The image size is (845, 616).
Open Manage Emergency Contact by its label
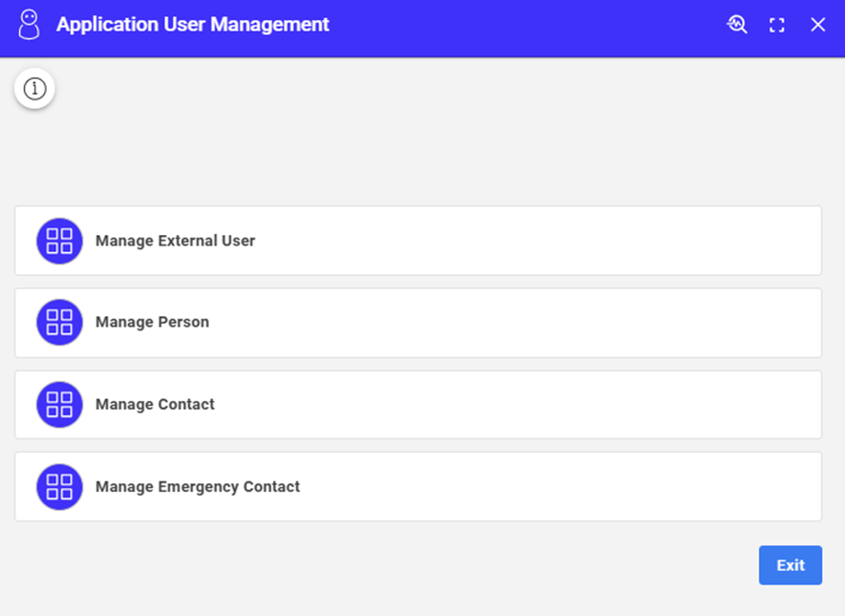pos(198,487)
